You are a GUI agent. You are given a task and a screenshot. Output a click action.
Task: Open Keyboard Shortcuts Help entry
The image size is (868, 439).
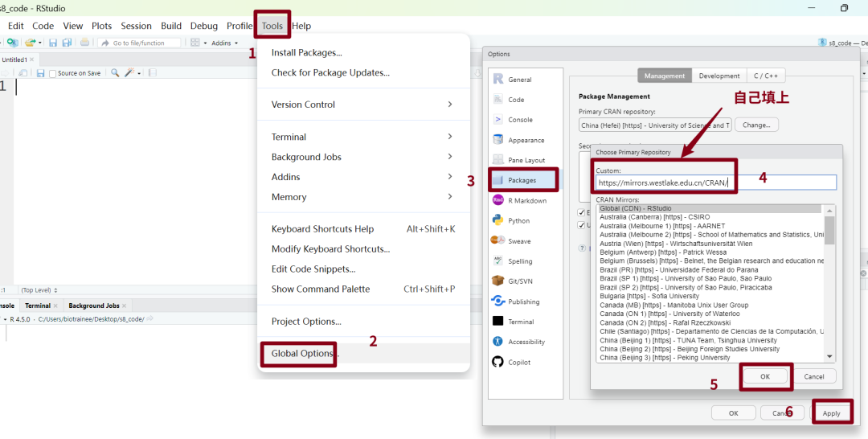click(362, 228)
